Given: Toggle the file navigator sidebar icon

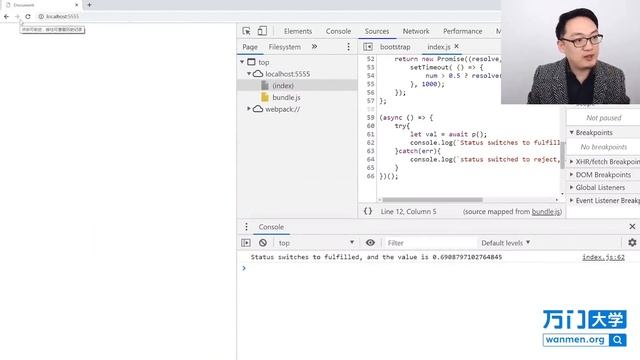Looking at the screenshot, I should point(368,47).
